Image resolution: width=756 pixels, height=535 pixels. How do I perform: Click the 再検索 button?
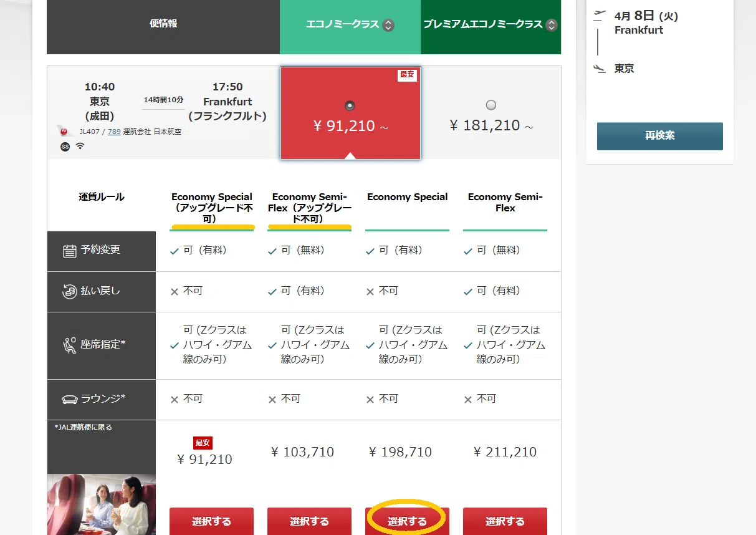pos(660,136)
